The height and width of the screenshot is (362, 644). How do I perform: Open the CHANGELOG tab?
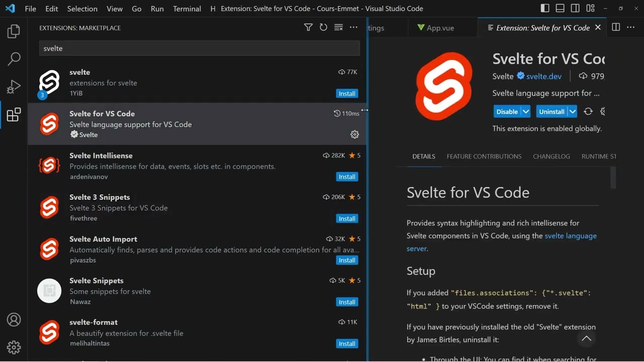click(x=551, y=156)
